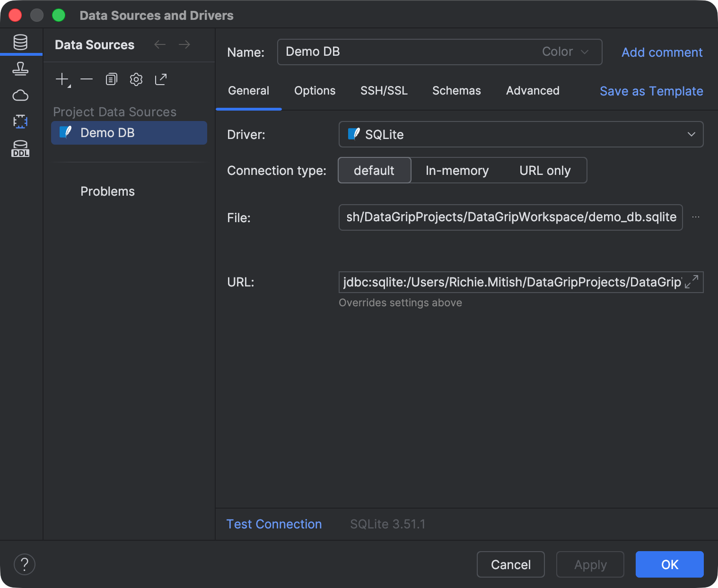Screen dimensions: 718x588
Task: Expand the URL field with arrows icon
Action: point(692,282)
